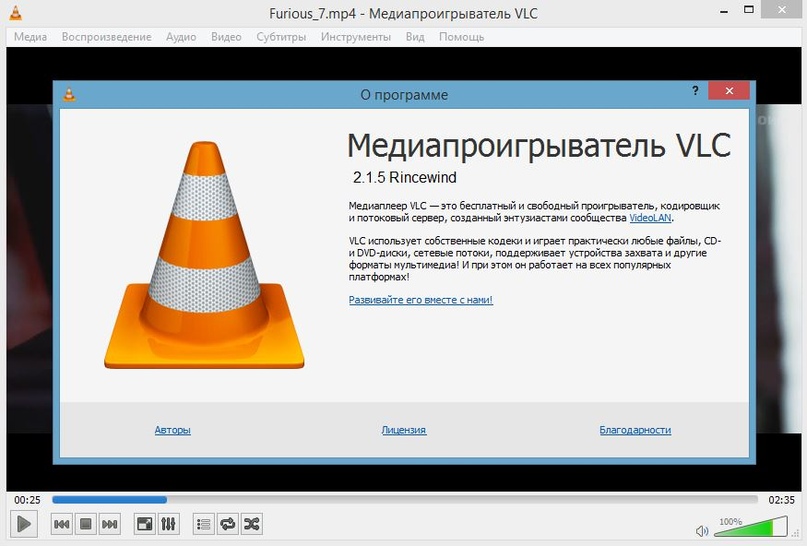Open the Авторы link

pos(172,430)
